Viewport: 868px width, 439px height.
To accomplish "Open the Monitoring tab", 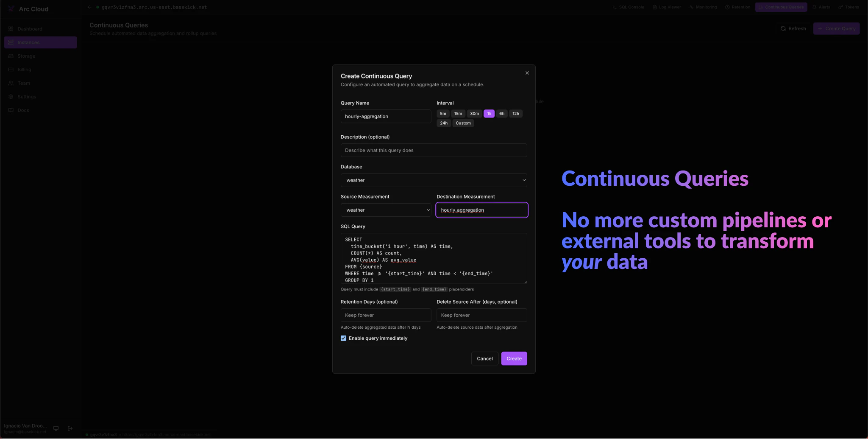I will (x=703, y=7).
